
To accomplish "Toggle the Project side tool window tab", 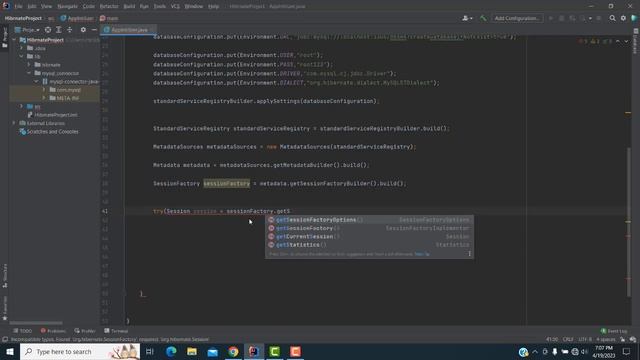I will (4, 38).
